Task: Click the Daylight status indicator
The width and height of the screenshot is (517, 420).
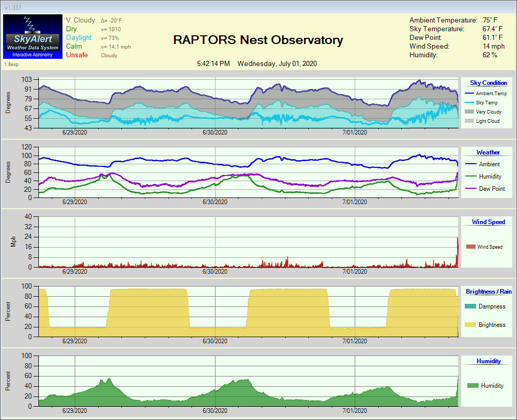Action: [79, 38]
